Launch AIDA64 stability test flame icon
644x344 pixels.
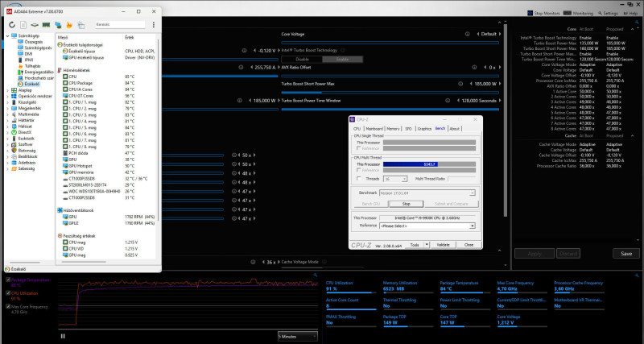69,25
